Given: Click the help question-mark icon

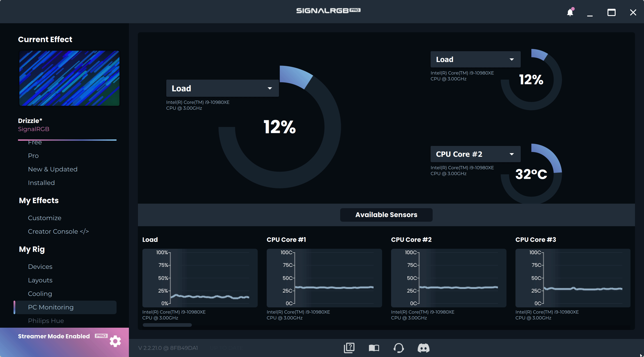Looking at the screenshot, I should pos(349,348).
